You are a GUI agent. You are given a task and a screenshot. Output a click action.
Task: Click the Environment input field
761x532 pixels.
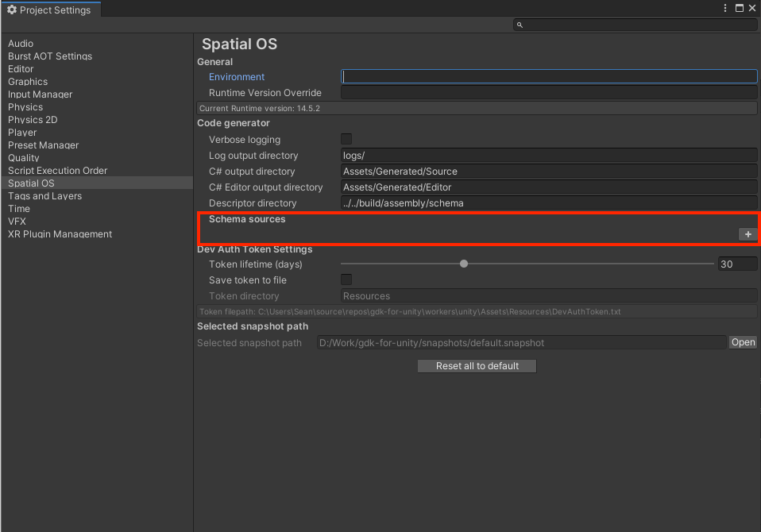click(x=549, y=76)
